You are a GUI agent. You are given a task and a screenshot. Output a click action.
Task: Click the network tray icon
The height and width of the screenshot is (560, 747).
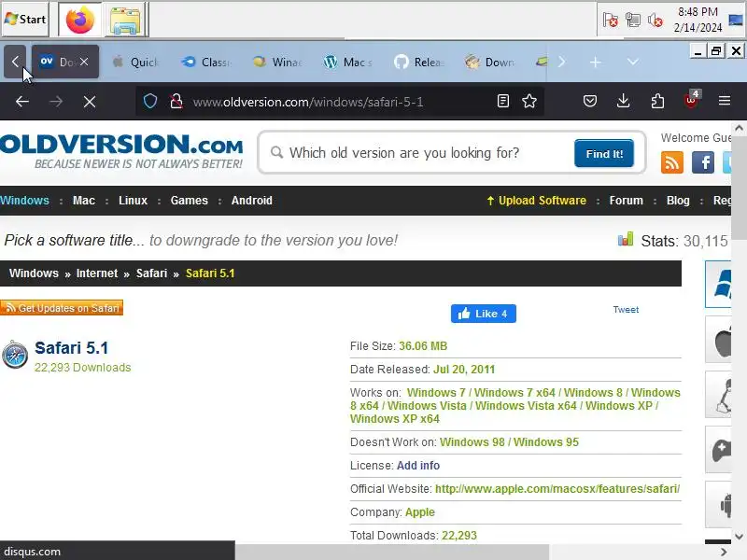coord(633,20)
